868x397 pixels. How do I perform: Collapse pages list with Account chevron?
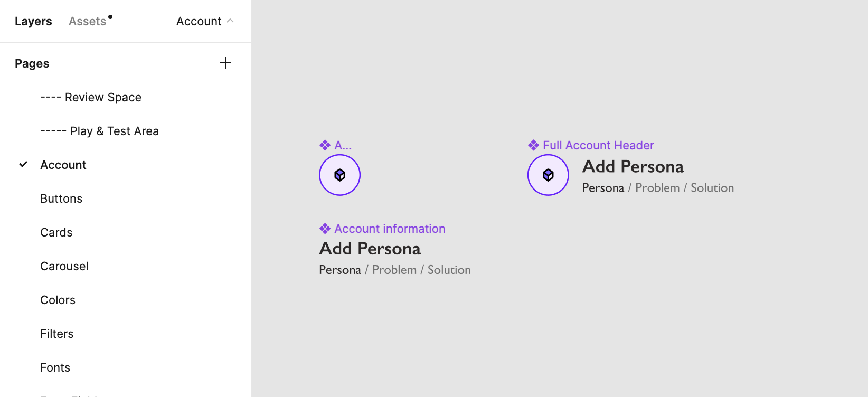coord(230,21)
